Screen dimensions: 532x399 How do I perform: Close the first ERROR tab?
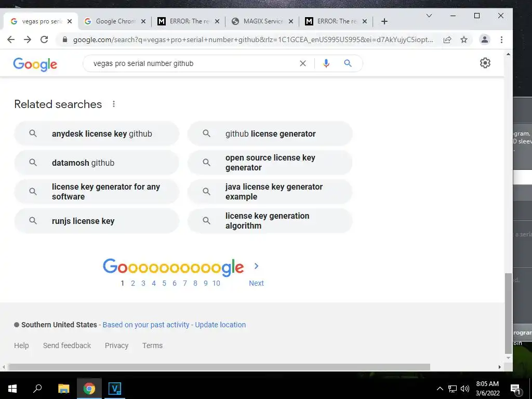217,21
